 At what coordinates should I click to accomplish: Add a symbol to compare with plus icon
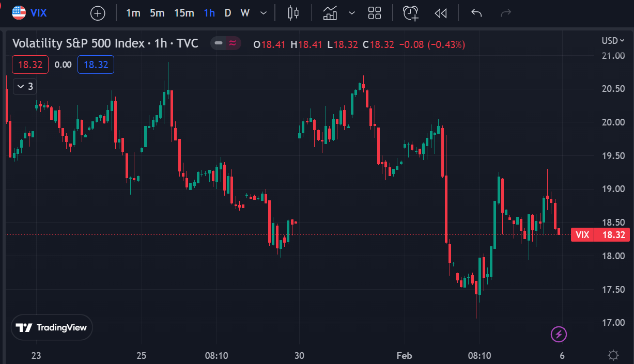tap(98, 13)
